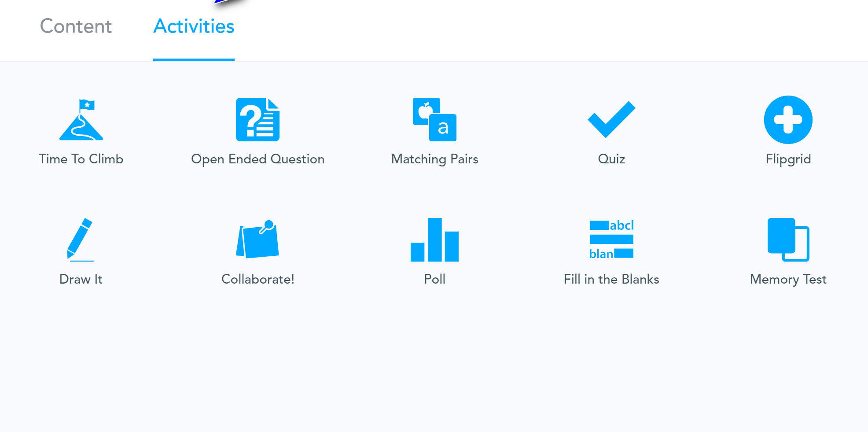Insert a Poll using the bar chart icon
Screen dimensions: 868x432
[x=434, y=240]
